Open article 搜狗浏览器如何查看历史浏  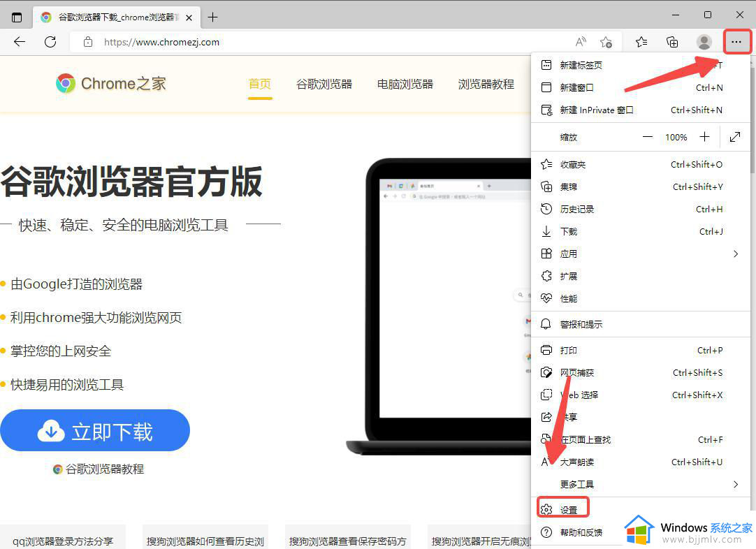coord(205,541)
